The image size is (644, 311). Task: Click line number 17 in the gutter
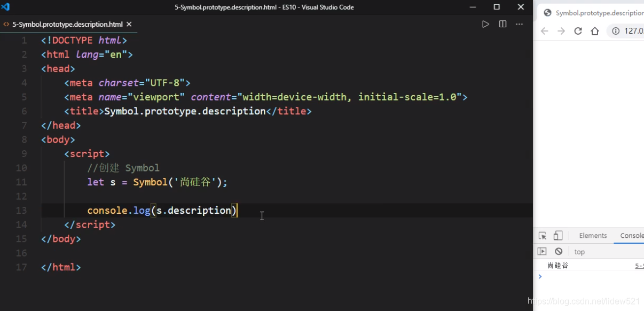(x=21, y=267)
